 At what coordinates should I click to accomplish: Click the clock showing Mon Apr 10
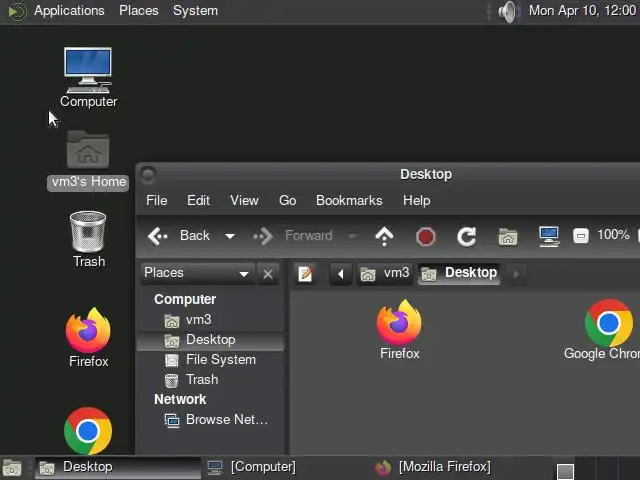583,11
